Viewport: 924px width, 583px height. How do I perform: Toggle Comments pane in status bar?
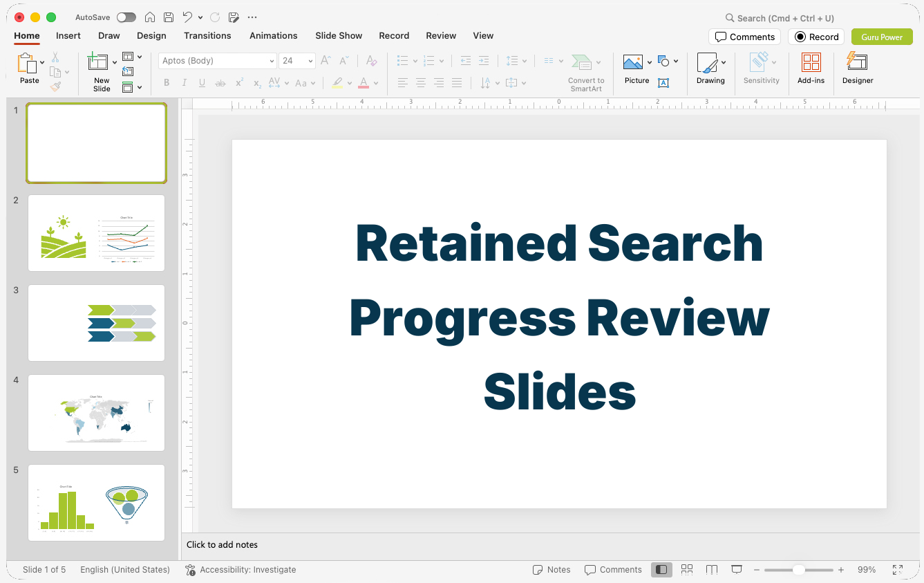click(613, 570)
